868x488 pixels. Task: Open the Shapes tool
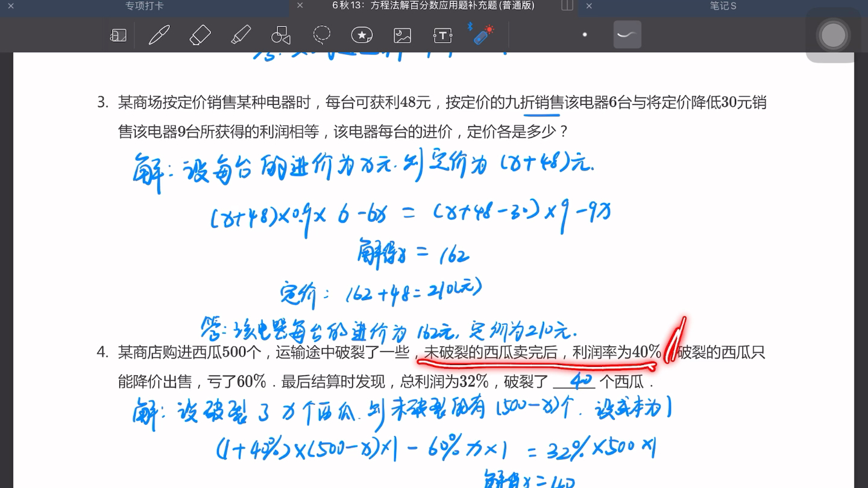click(281, 34)
